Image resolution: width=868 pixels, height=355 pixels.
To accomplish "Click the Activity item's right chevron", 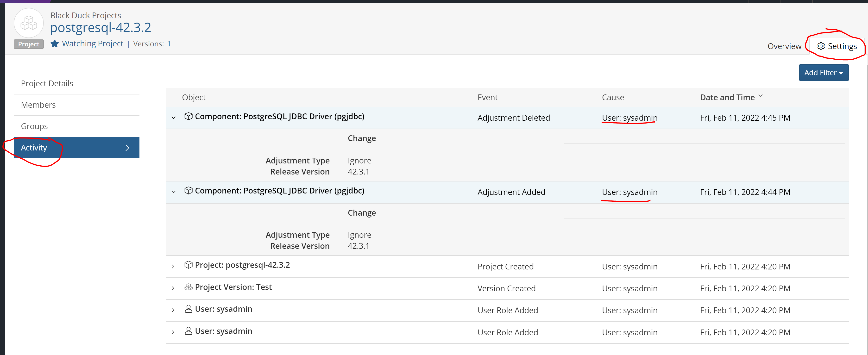I will (127, 148).
